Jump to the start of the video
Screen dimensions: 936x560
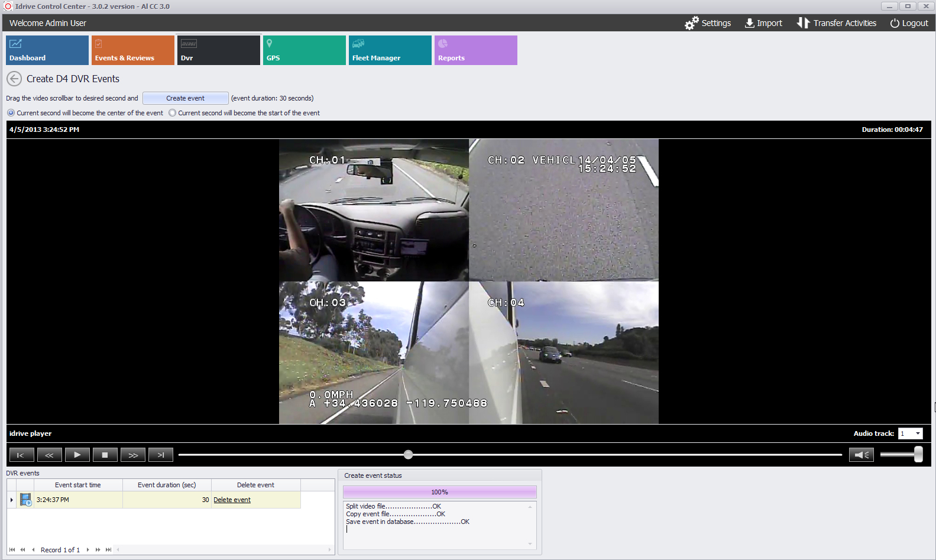21,455
